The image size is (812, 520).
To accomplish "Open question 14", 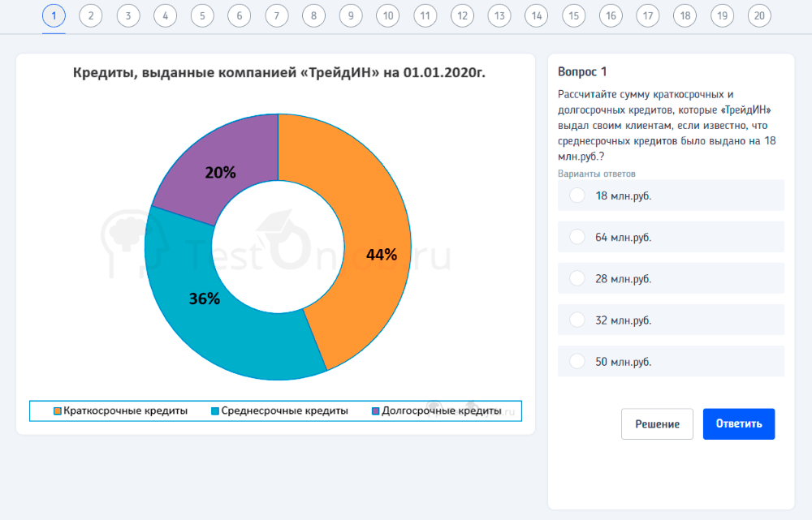I will pyautogui.click(x=537, y=15).
